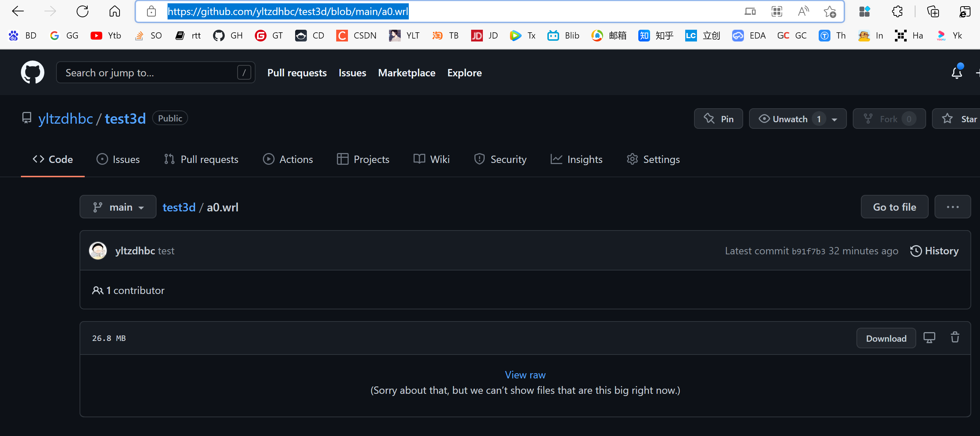Switch to the Insights tab

(576, 159)
